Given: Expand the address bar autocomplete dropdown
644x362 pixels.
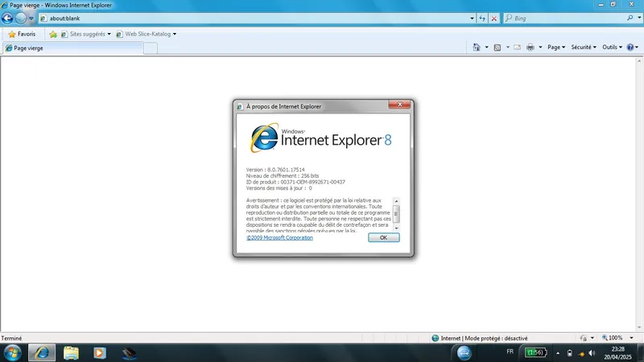Looking at the screenshot, I should coord(472,19).
